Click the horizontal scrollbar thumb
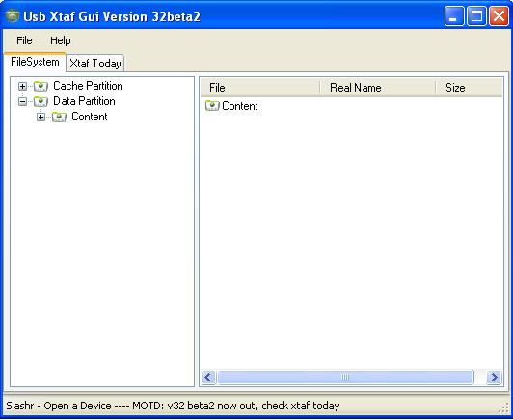 345,378
